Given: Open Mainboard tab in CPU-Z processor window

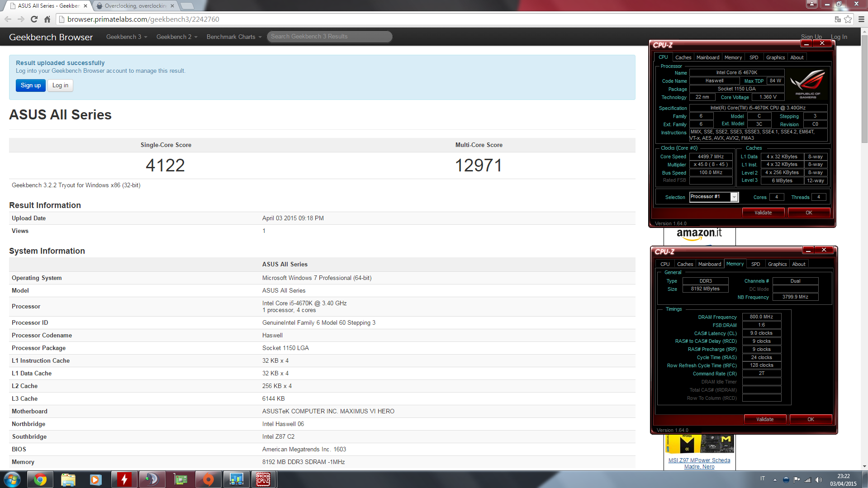Looking at the screenshot, I should (708, 57).
